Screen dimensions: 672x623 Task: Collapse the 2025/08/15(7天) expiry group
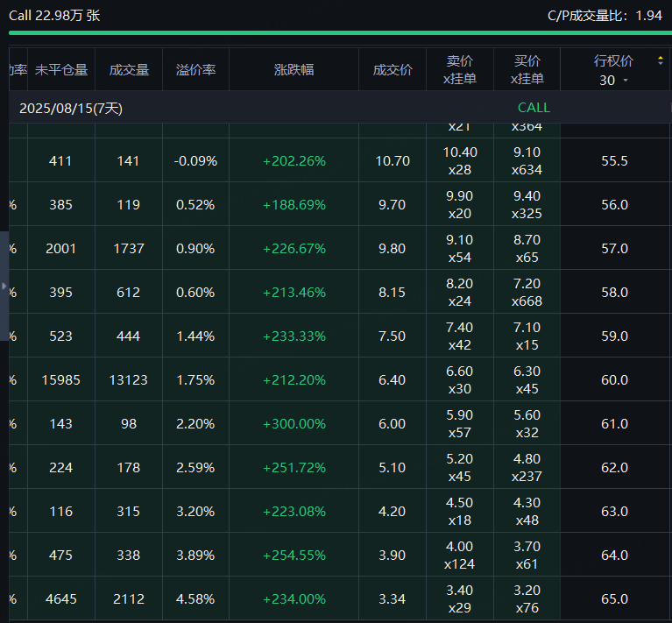point(71,108)
